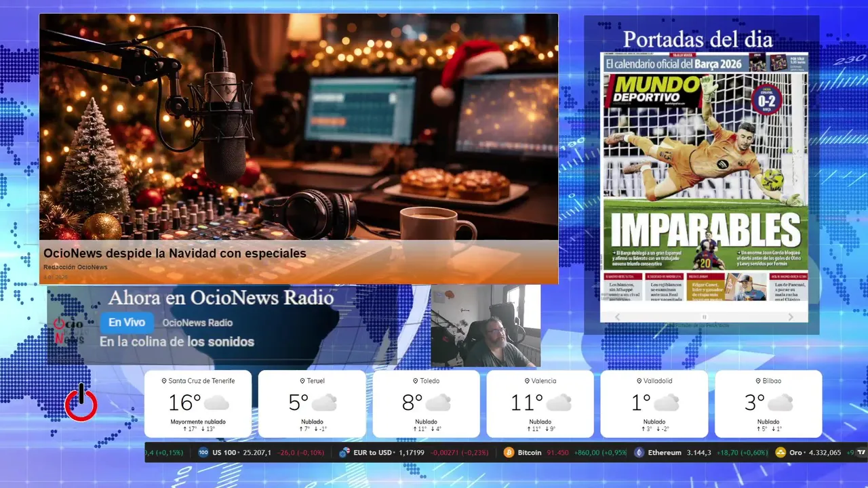Click the location pin beside Valencia

click(527, 381)
